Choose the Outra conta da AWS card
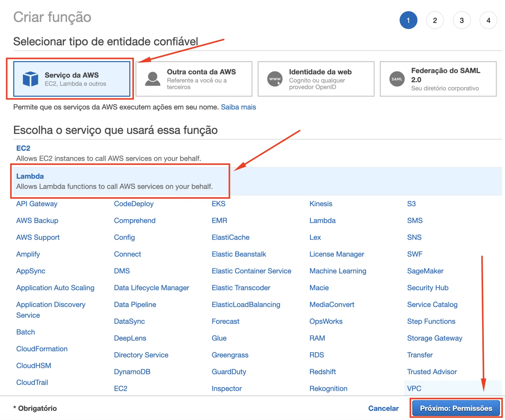505x420 pixels. click(194, 79)
